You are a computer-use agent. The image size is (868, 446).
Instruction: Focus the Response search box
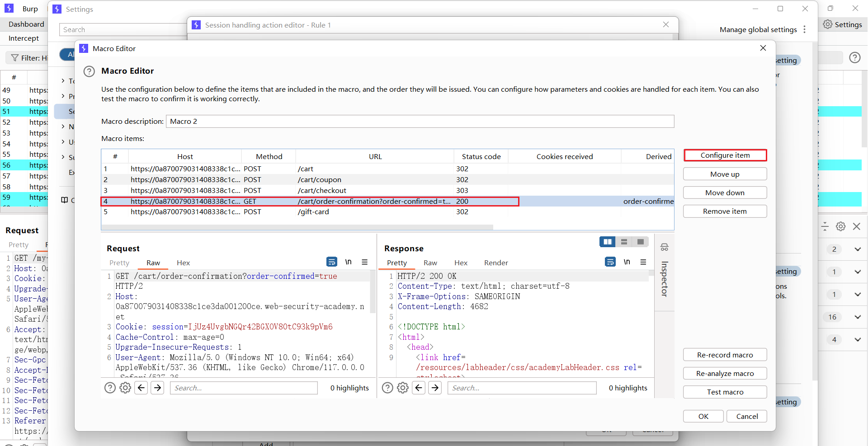(x=522, y=388)
